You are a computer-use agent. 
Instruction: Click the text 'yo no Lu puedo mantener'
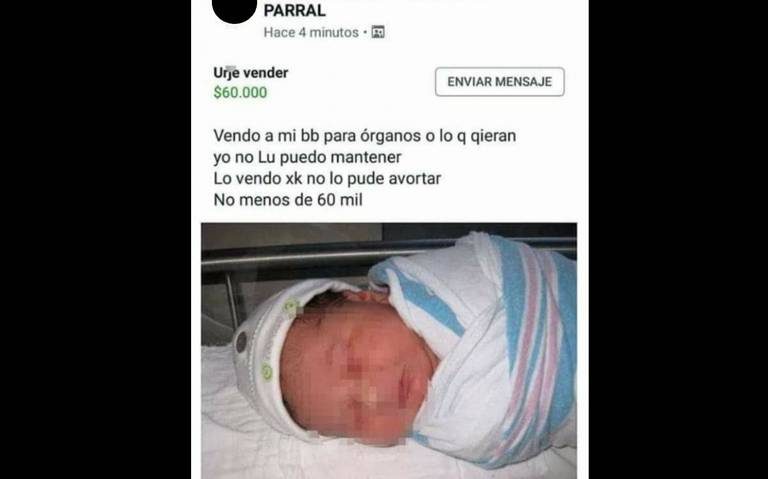click(x=307, y=157)
